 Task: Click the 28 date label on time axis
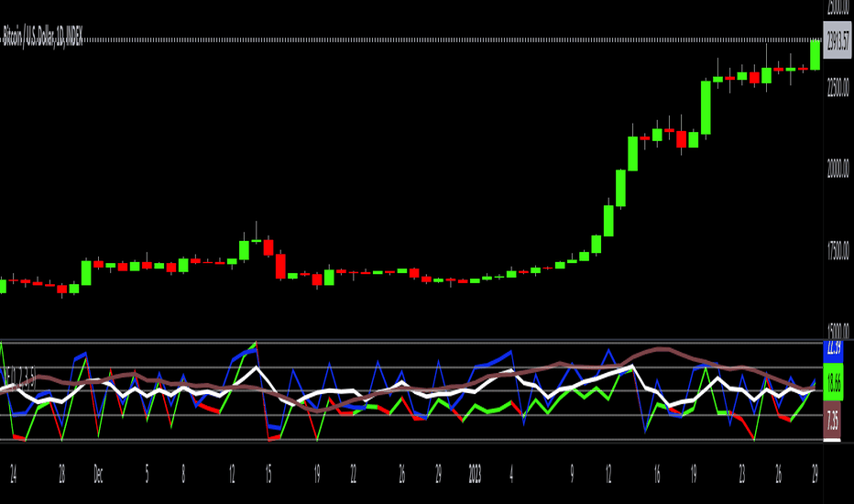[x=61, y=475]
